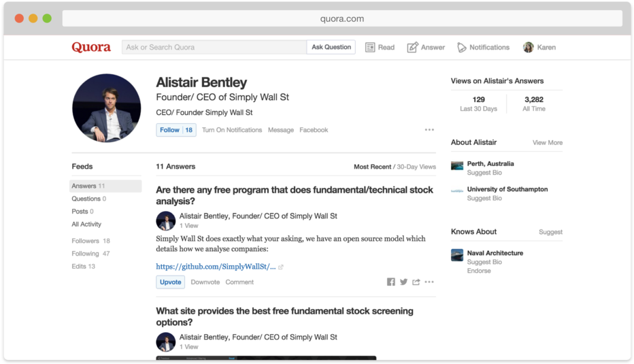
Task: Click 129 Last 30 Days views stat
Action: pyautogui.click(x=478, y=103)
